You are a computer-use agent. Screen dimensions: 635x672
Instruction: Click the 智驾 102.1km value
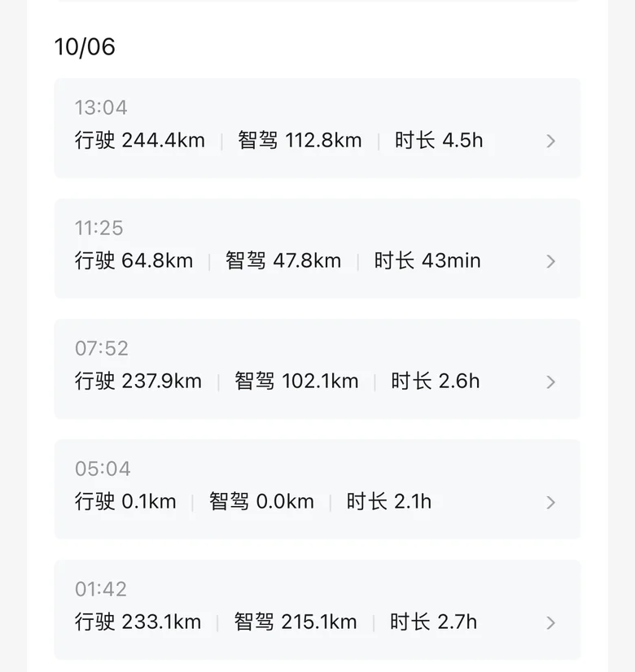tap(296, 382)
